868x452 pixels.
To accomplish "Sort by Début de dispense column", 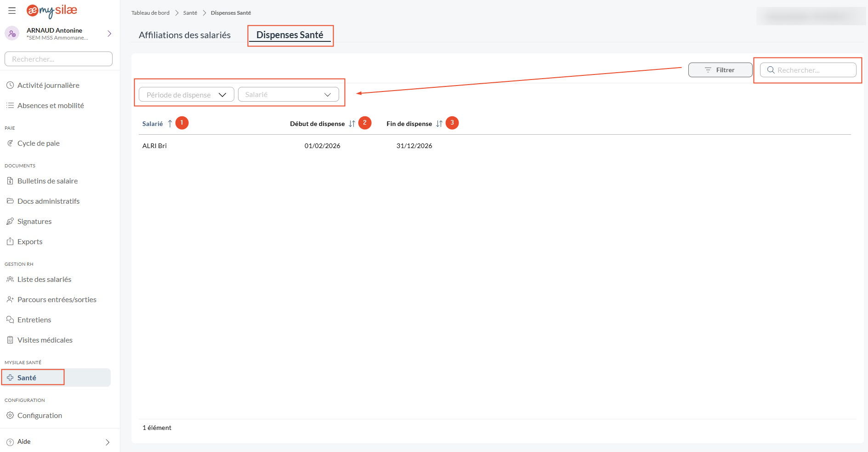I will click(317, 124).
